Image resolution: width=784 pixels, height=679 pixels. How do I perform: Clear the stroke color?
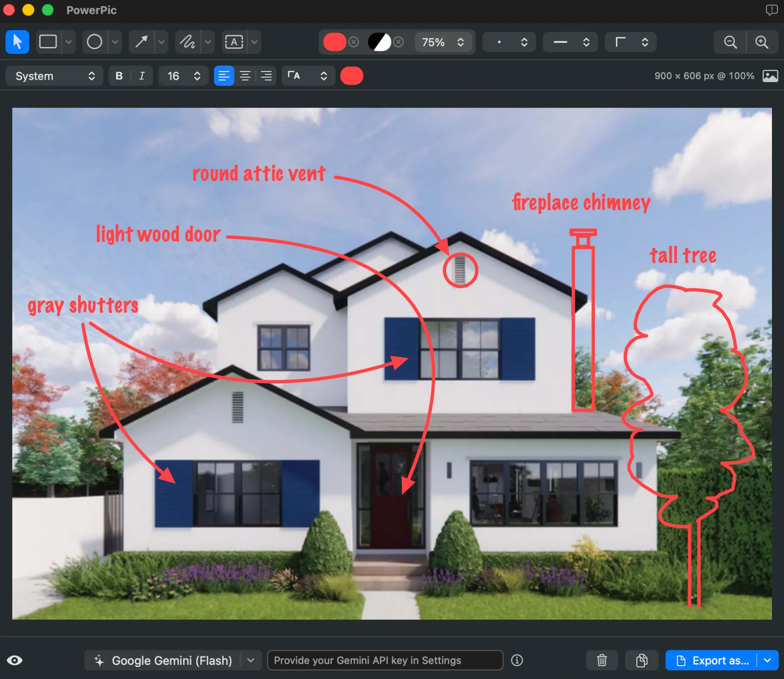pos(354,42)
